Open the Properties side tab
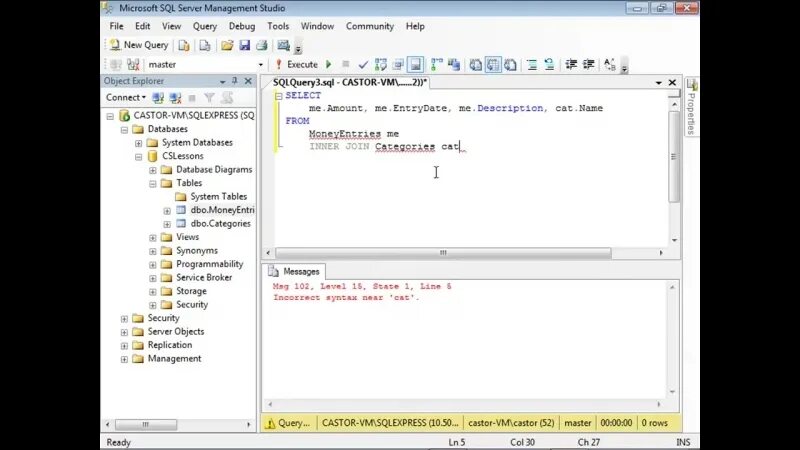Screen dimensions: 800x450 pyautogui.click(x=692, y=107)
